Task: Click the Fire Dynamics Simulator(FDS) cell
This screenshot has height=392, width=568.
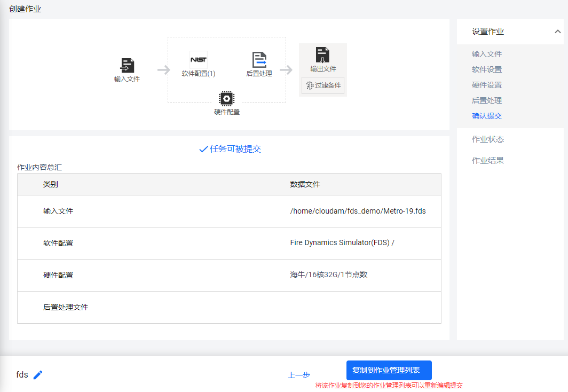Action: (342, 243)
